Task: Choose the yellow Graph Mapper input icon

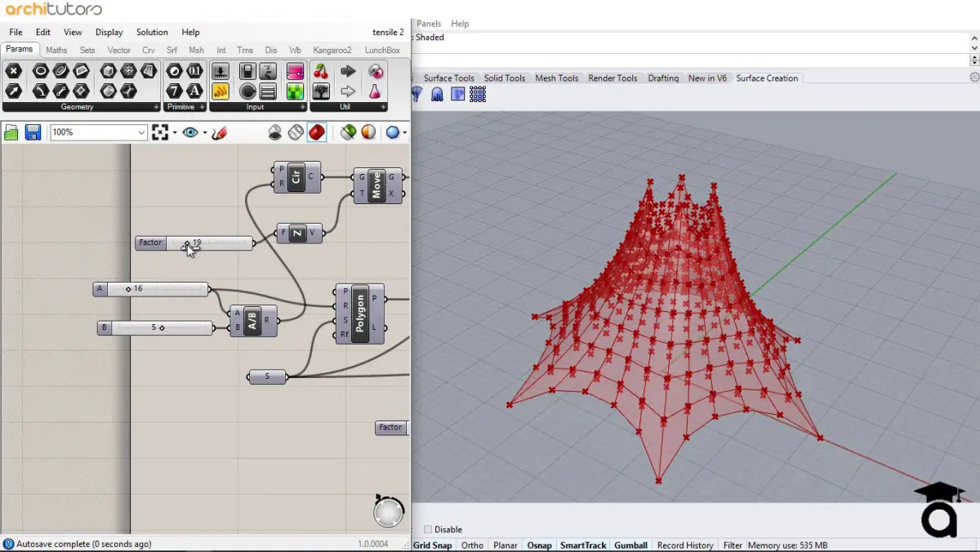Action: tap(220, 91)
